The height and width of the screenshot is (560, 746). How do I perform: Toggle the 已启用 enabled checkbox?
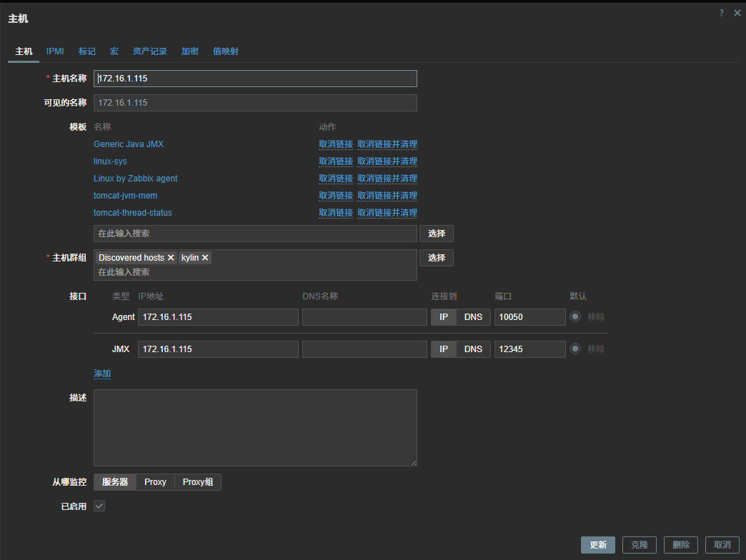pos(99,506)
